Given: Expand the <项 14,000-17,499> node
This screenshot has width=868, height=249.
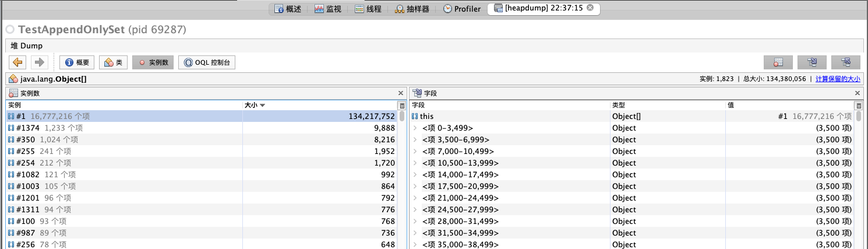Looking at the screenshot, I should coord(415,174).
